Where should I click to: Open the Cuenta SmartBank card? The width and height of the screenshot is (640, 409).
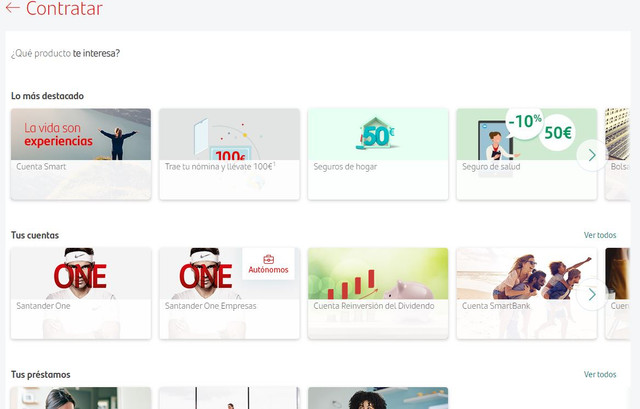pos(527,293)
